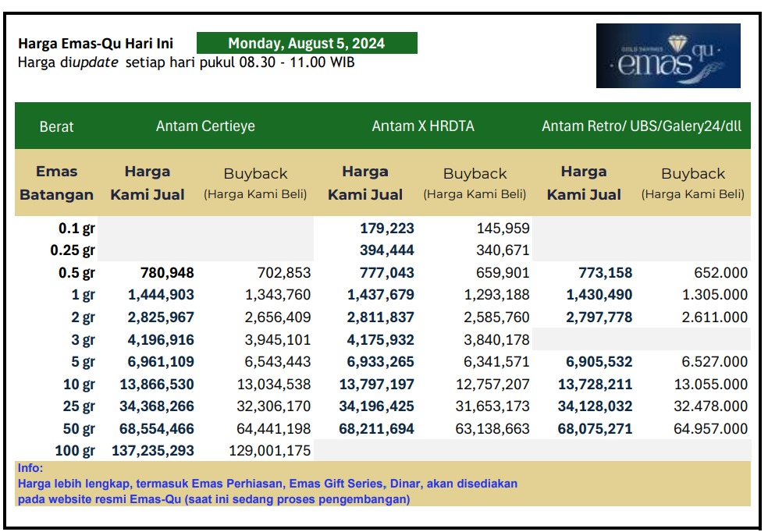The image size is (768, 532).
Task: Click the buyback value 1.305.000
Action: point(715,295)
